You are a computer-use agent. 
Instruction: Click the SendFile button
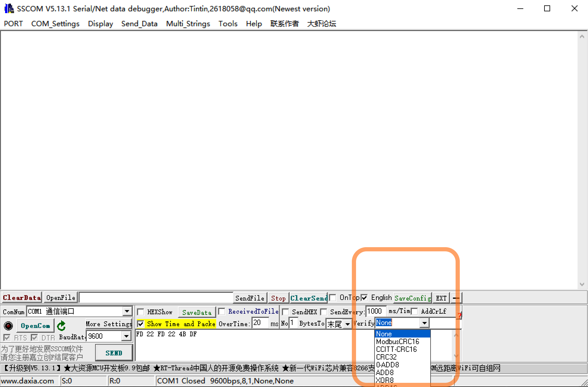250,298
